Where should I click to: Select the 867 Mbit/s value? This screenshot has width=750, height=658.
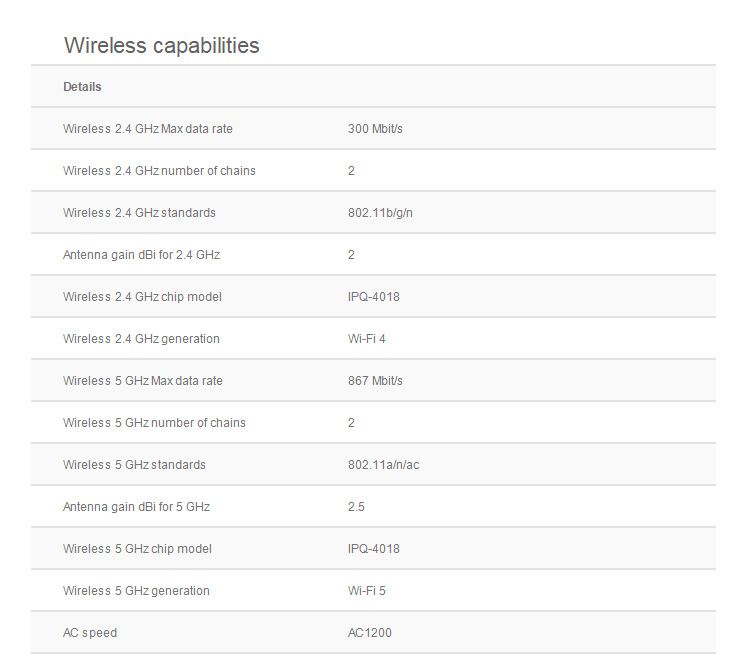click(375, 381)
